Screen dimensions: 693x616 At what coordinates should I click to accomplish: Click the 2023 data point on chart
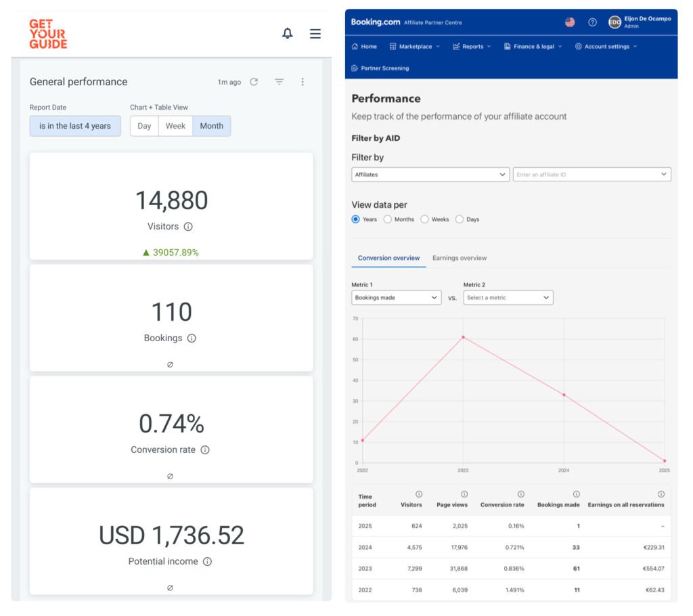(x=463, y=337)
